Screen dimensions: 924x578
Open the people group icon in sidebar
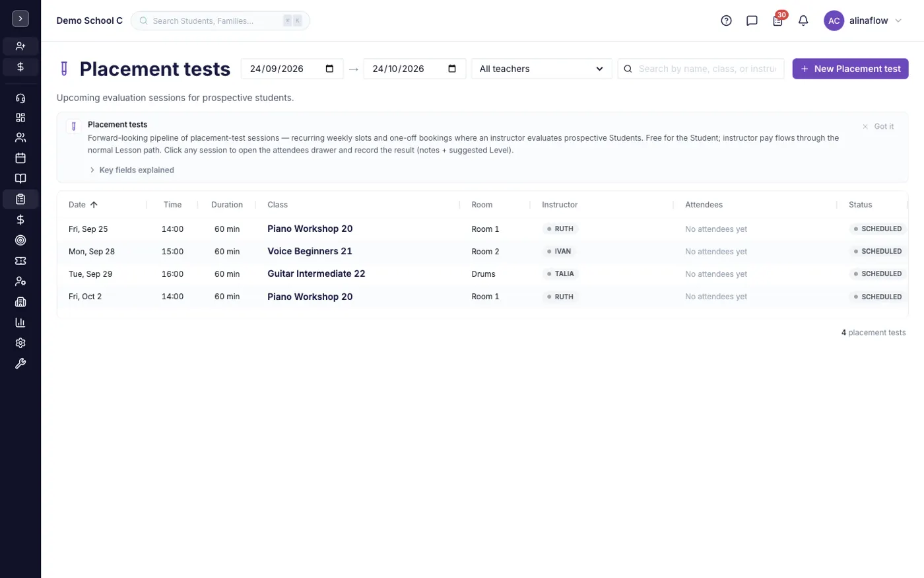20,137
